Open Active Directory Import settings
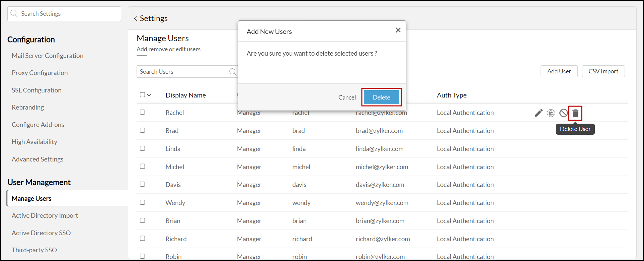Viewport: 644px width, 261px height. pos(45,215)
